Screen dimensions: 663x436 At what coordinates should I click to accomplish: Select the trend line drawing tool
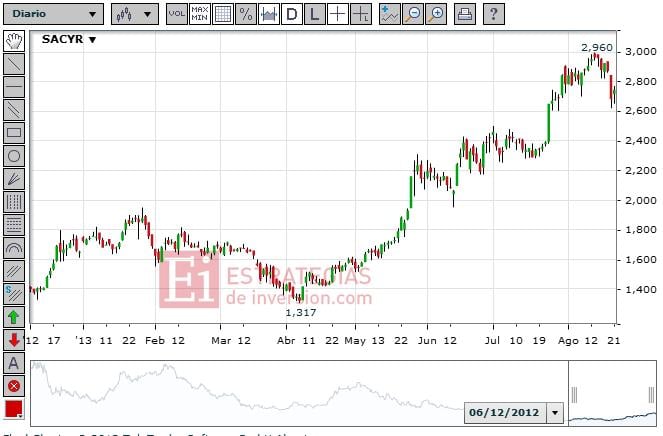click(14, 63)
